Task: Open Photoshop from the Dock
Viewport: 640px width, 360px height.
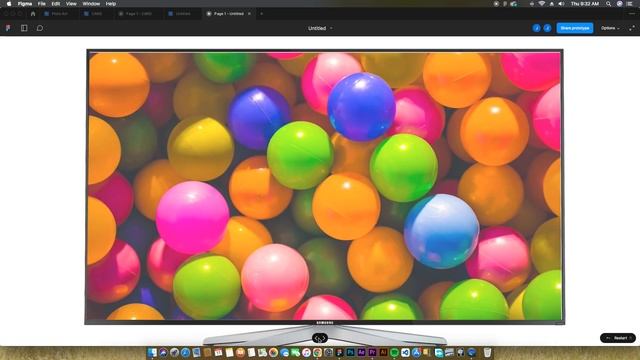Action: click(x=350, y=352)
